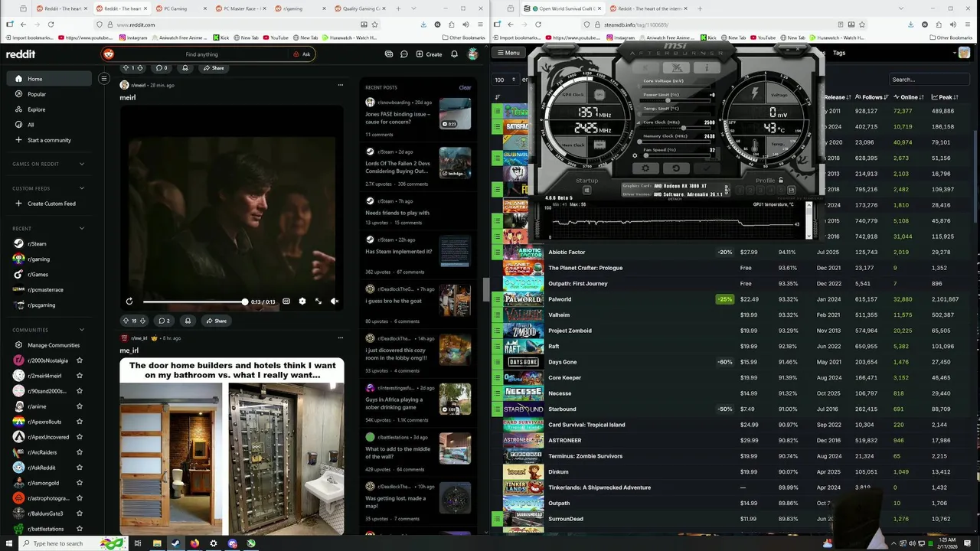The height and width of the screenshot is (551, 980).
Task: Open Reddit notifications bell
Action: click(x=454, y=54)
